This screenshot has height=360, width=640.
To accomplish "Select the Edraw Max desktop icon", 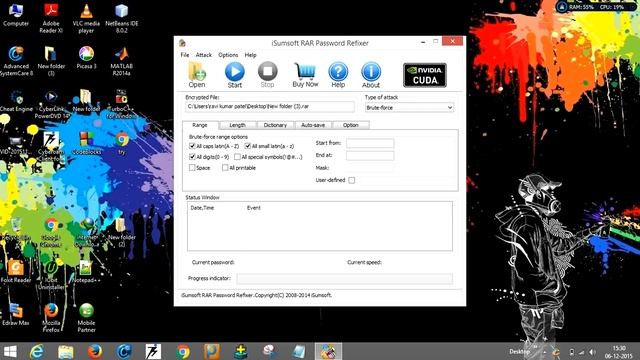I will point(16,314).
